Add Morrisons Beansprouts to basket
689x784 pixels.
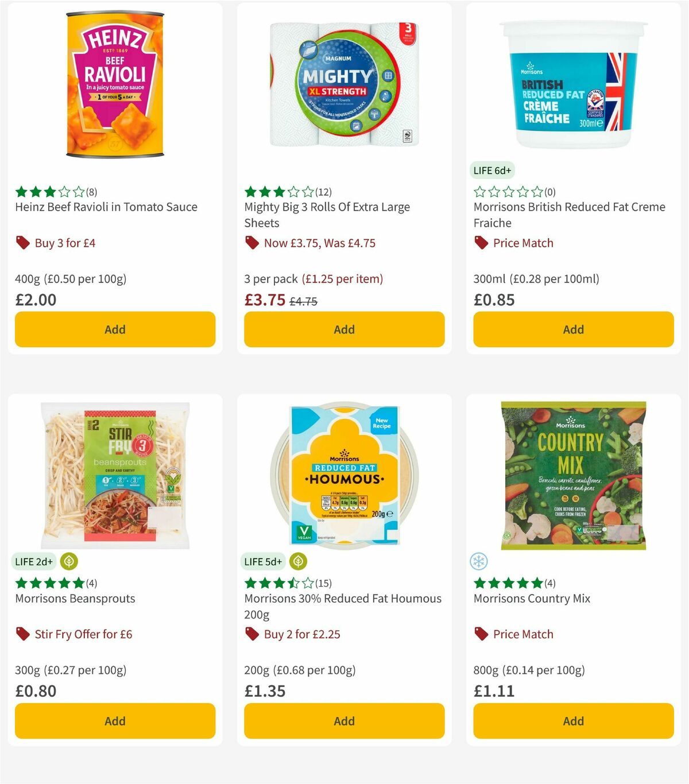(115, 721)
